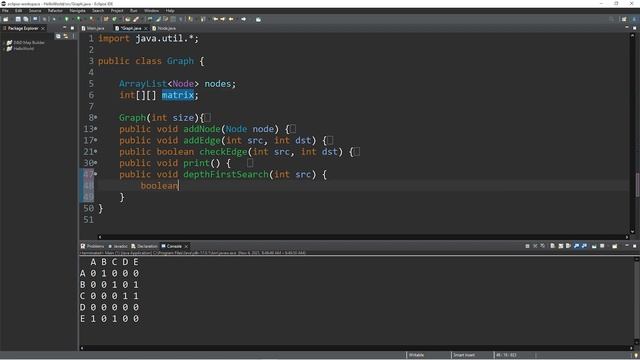Viewport: 640px width, 360px height.
Task: Click the console horizontal scrollbar left arrow
Action: click(82, 348)
